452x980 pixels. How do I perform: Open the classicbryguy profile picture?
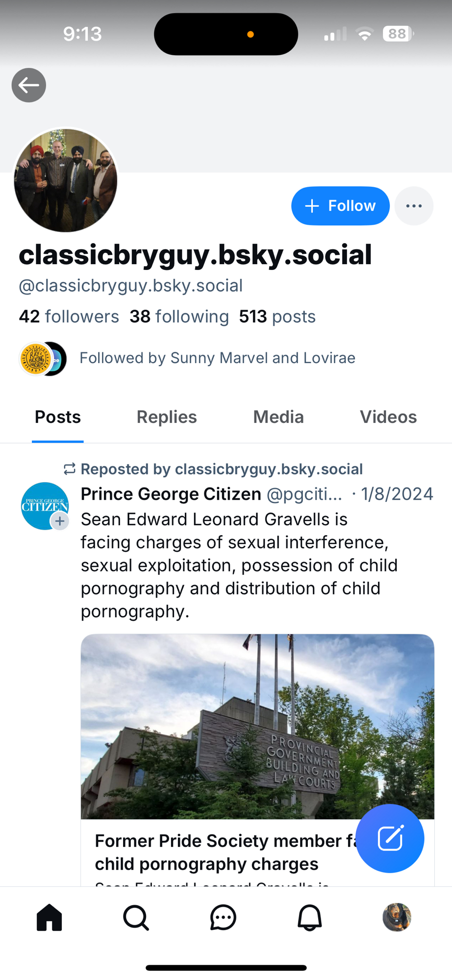point(66,180)
